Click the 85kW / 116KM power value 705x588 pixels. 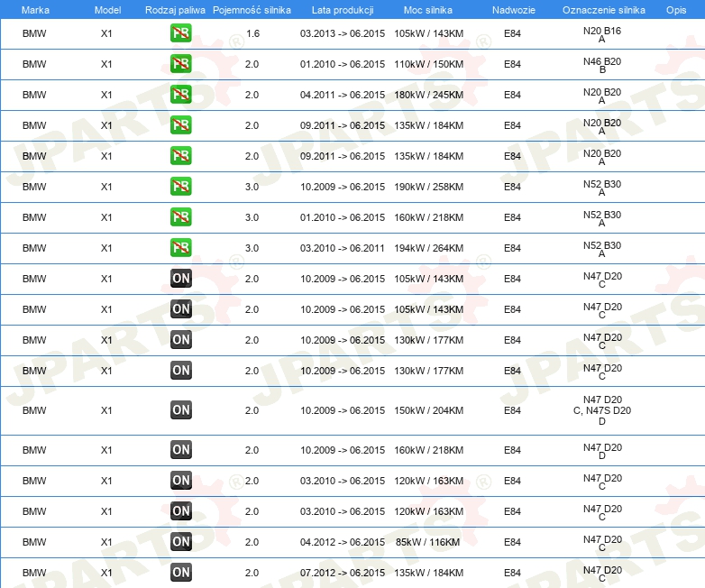click(427, 542)
